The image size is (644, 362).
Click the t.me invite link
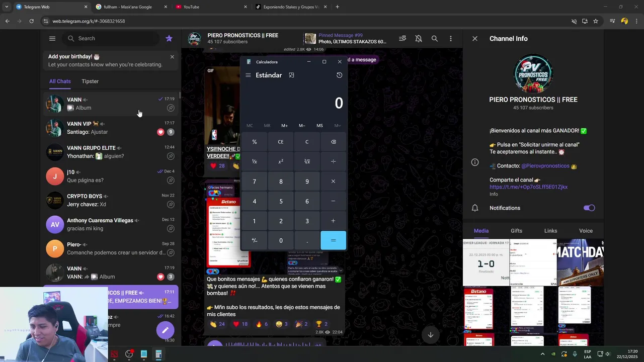click(528, 187)
